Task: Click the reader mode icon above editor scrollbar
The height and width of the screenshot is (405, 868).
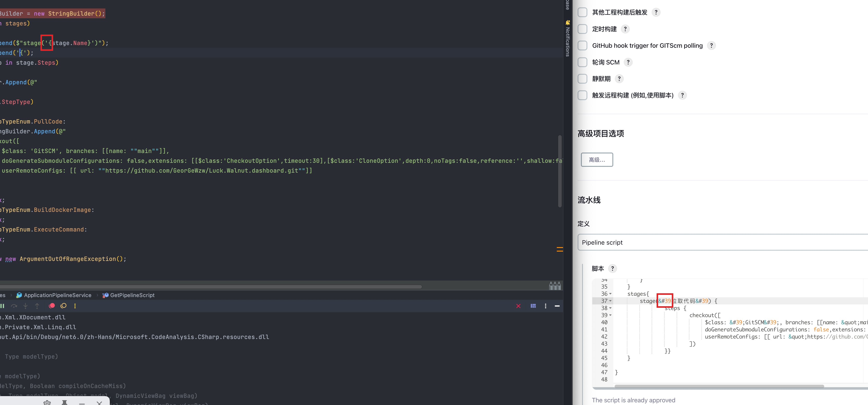Action: pyautogui.click(x=555, y=286)
